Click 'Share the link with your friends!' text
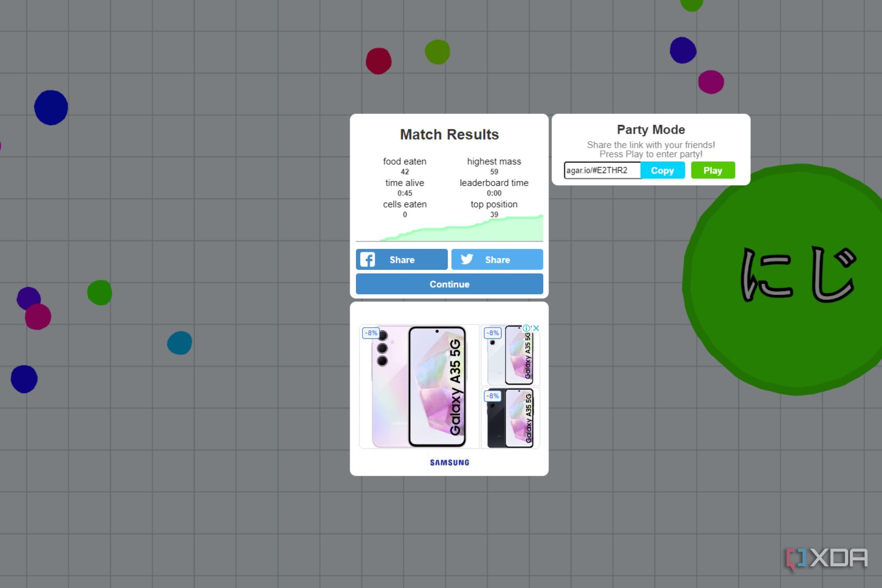This screenshot has height=588, width=882. point(651,145)
